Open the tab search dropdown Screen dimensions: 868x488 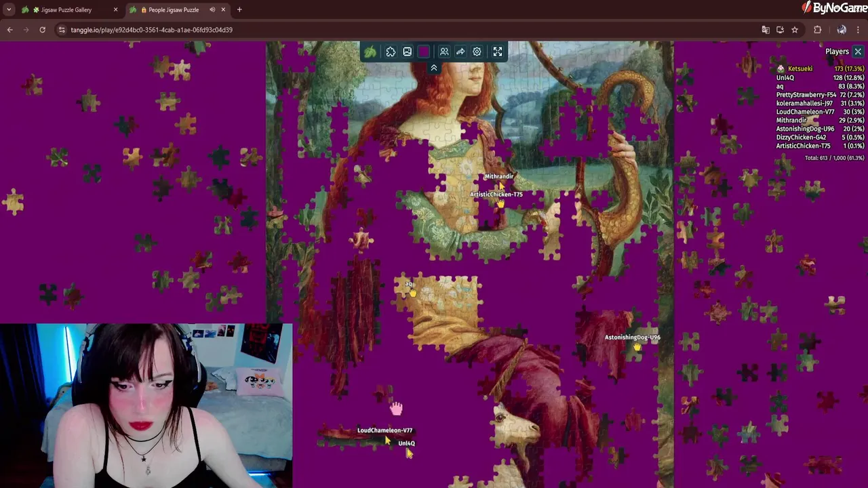coord(8,9)
